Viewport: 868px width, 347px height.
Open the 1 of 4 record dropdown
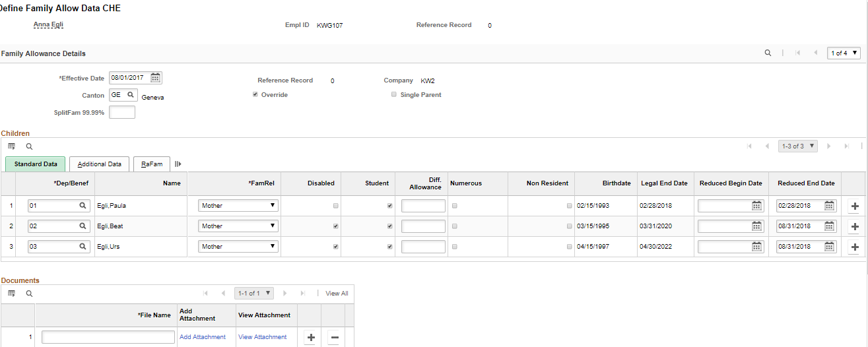(x=844, y=53)
